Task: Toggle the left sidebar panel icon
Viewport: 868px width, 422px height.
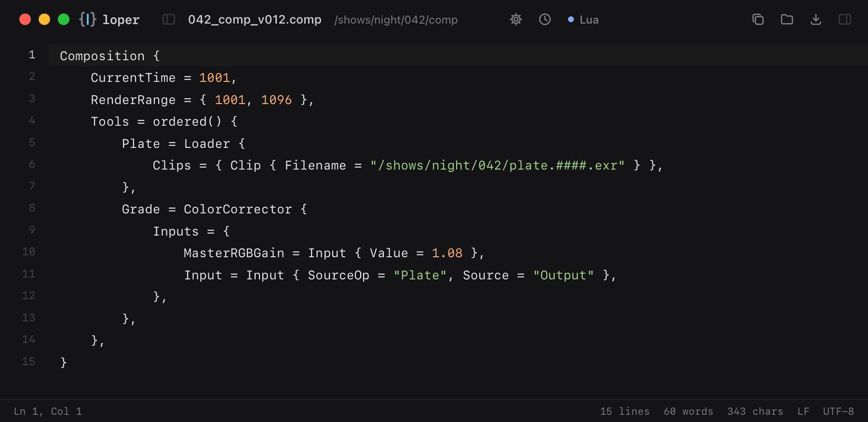Action: point(169,19)
